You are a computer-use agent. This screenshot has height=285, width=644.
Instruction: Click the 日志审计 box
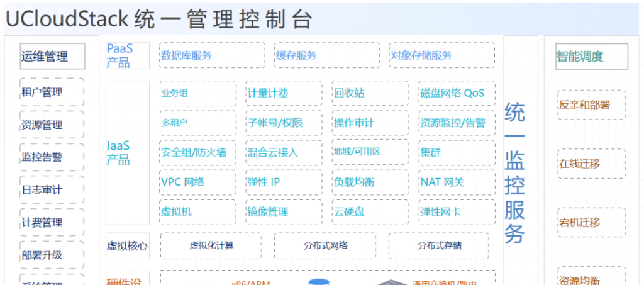52,190
